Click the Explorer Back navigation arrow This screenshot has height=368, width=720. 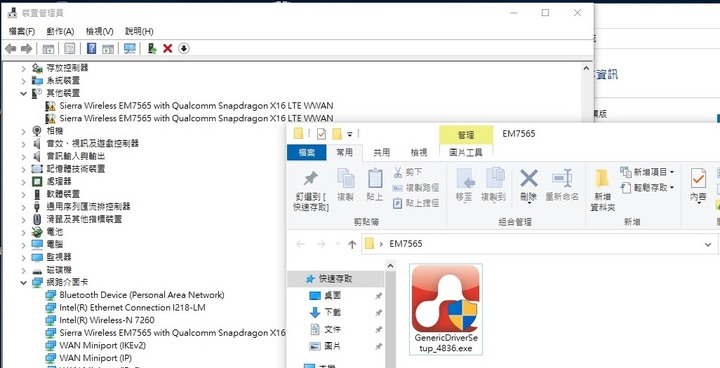tap(300, 244)
